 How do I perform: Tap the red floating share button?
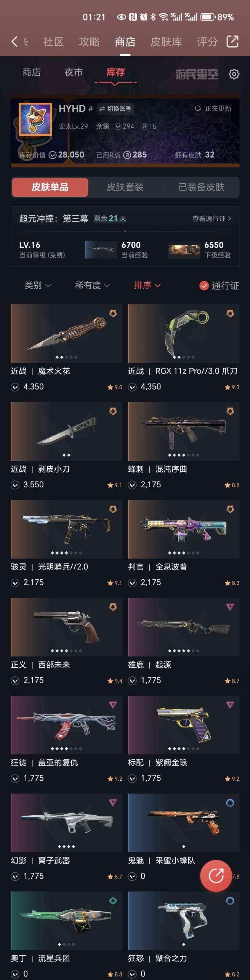tap(216, 875)
